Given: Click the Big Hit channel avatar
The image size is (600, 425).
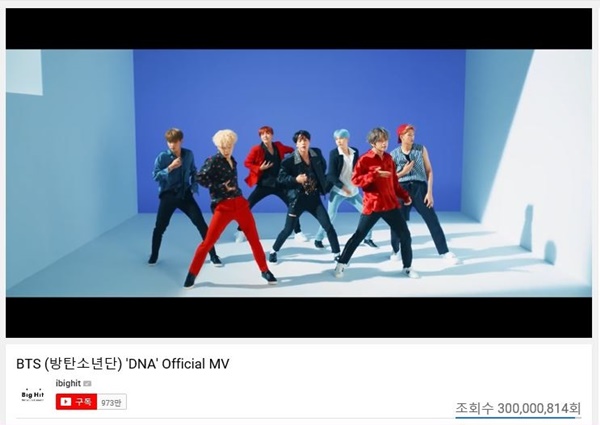Looking at the screenshot, I should coord(33,395).
